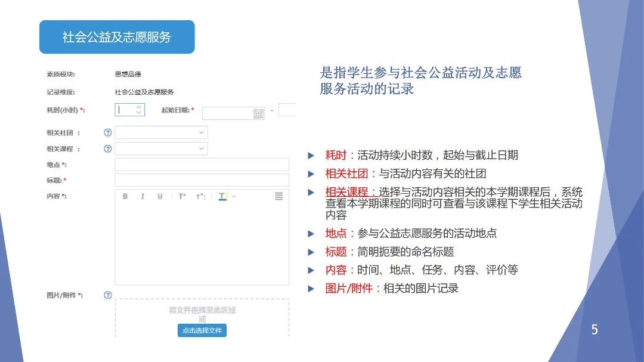Increase font size in editor toolbar
Viewport: 644px width, 362px height.
[x=182, y=196]
